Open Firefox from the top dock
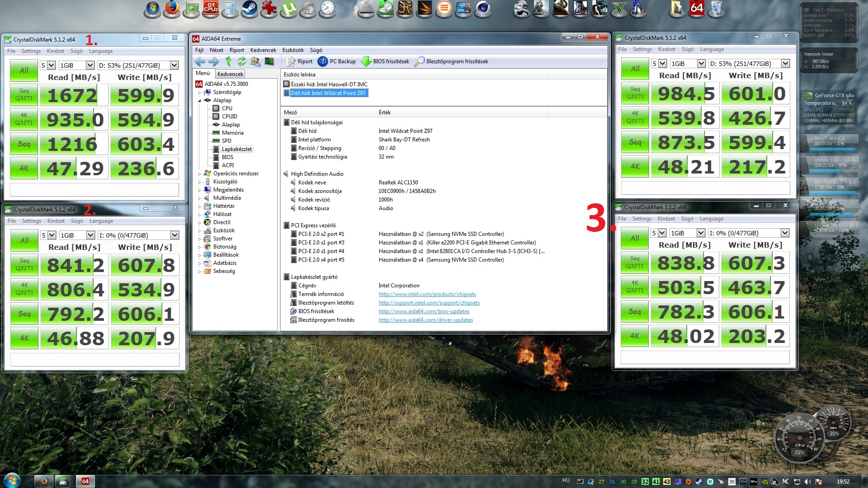 point(172,9)
